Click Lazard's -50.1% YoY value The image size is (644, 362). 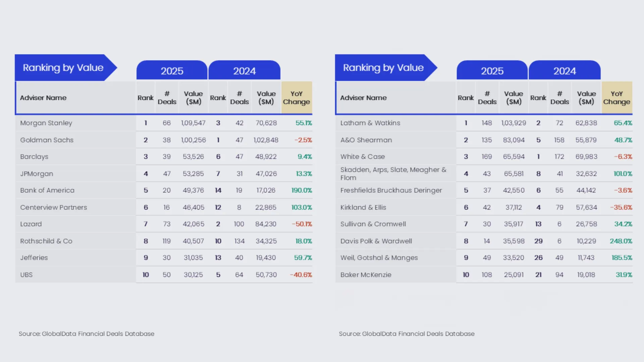302,224
